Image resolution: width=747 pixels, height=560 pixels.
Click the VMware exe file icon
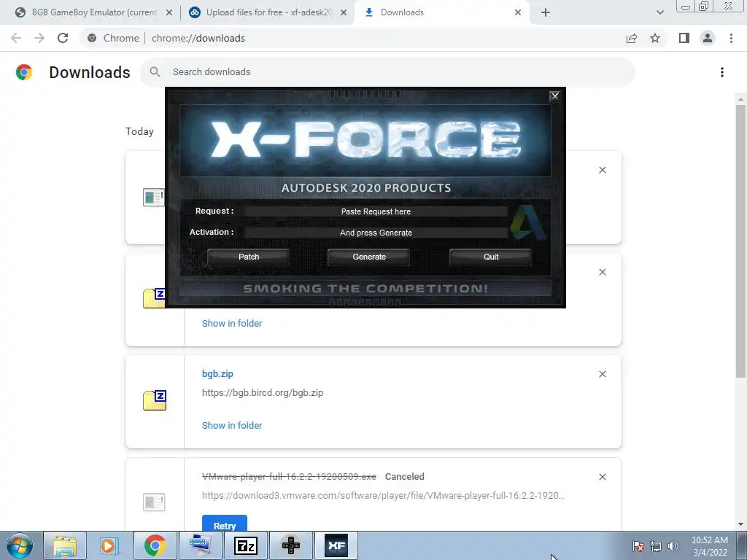pyautogui.click(x=154, y=502)
